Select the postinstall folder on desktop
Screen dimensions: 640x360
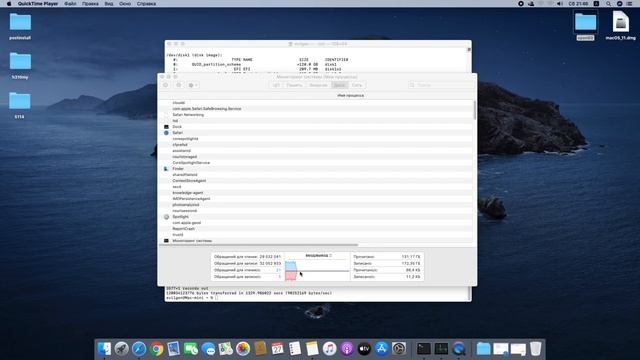point(20,26)
